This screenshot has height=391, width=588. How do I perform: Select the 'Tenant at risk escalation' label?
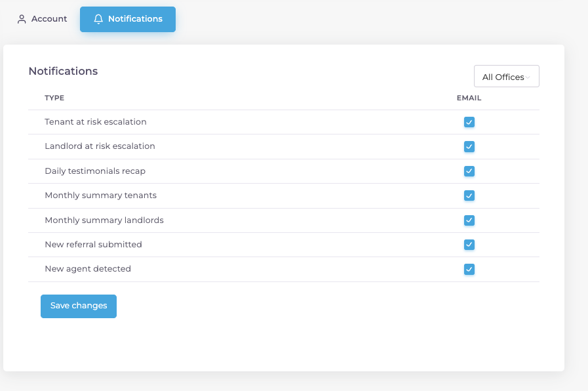point(96,122)
